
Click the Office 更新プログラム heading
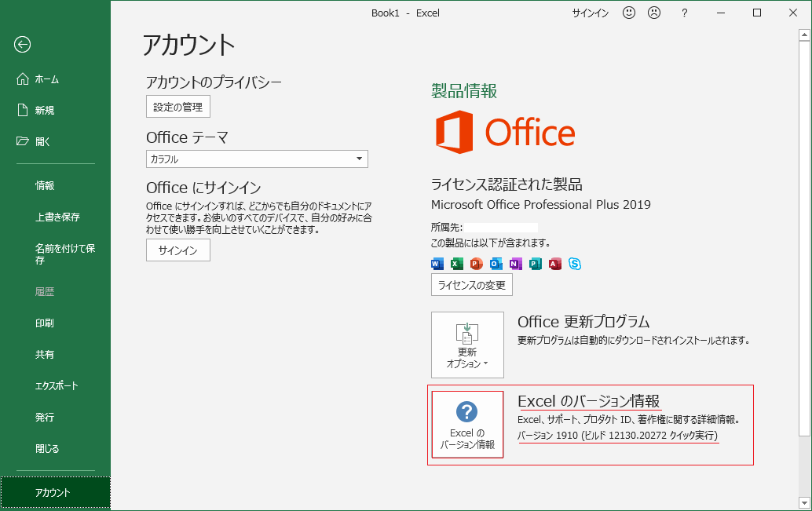(583, 322)
